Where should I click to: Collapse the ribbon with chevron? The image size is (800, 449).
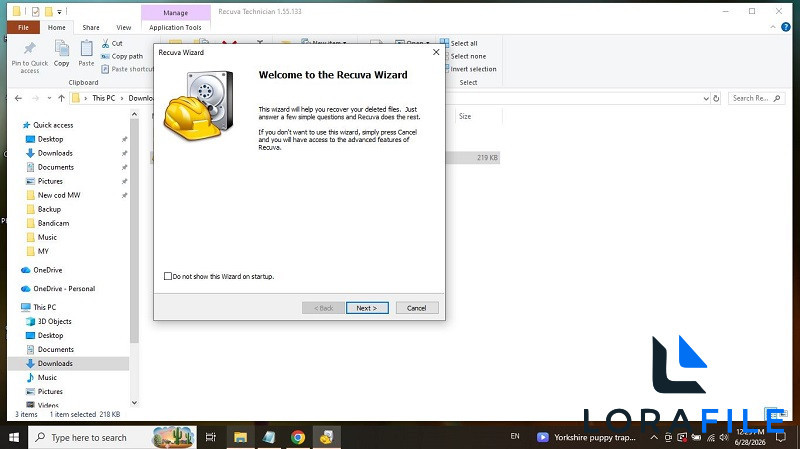pyautogui.click(x=773, y=27)
